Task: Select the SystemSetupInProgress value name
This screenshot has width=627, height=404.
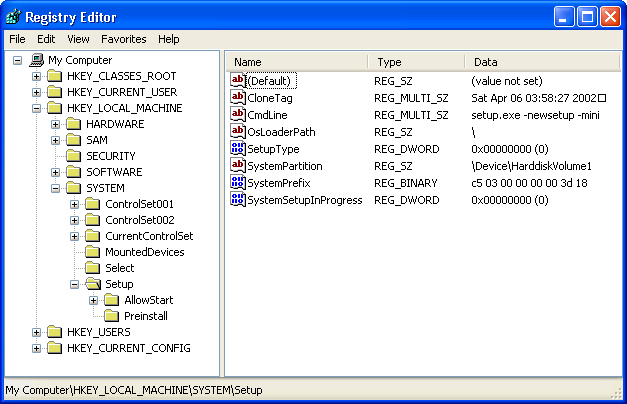Action: click(305, 200)
